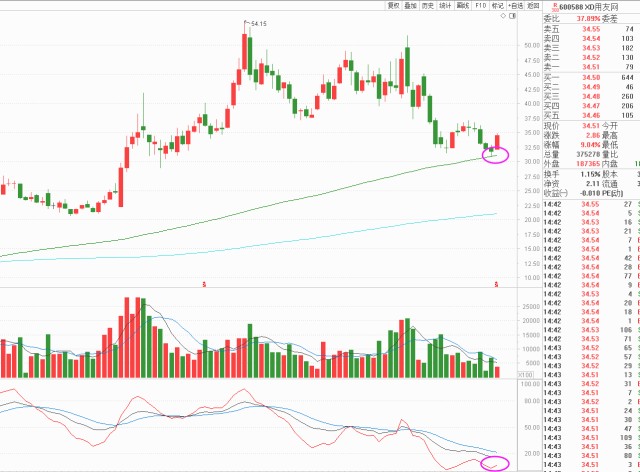
Task: Click the 54.15 peak price label
Action: click(x=260, y=23)
